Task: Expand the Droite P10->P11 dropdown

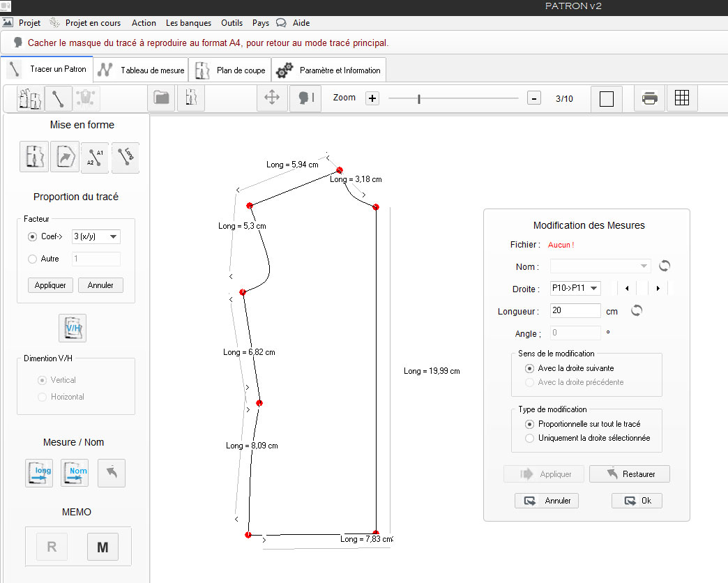Action: pyautogui.click(x=575, y=288)
